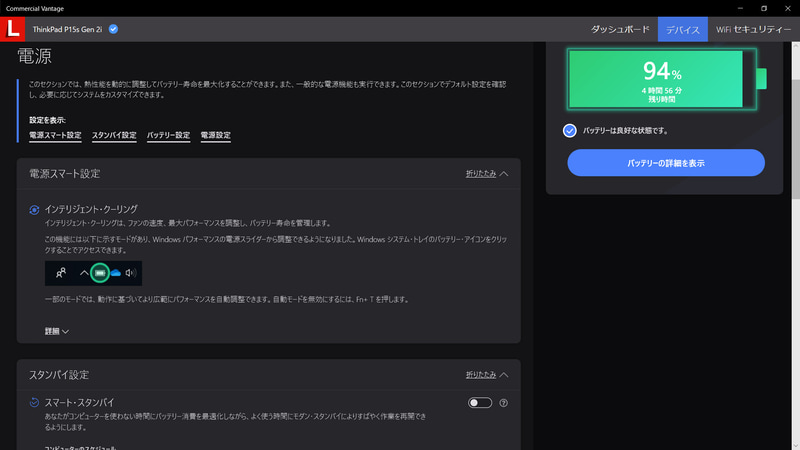The height and width of the screenshot is (450, 800).
Task: Click the OneDrive cloud icon in tray illustration
Action: pos(116,273)
